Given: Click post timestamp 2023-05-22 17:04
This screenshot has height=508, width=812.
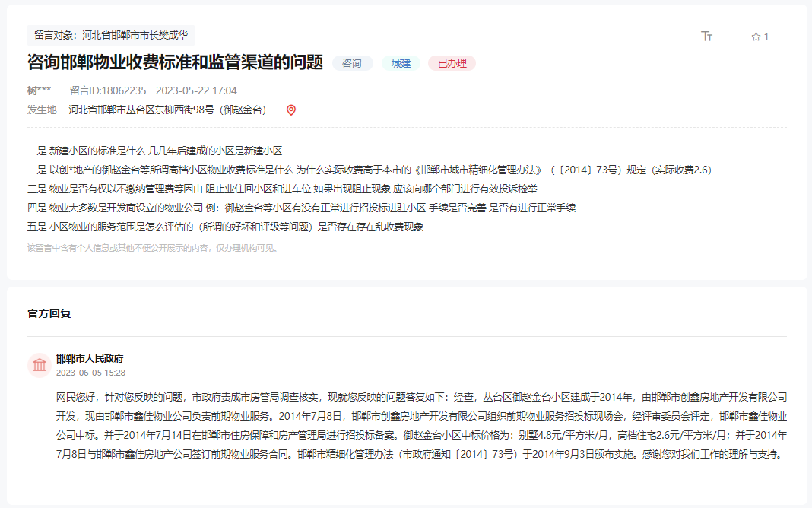Looking at the screenshot, I should pyautogui.click(x=196, y=90).
